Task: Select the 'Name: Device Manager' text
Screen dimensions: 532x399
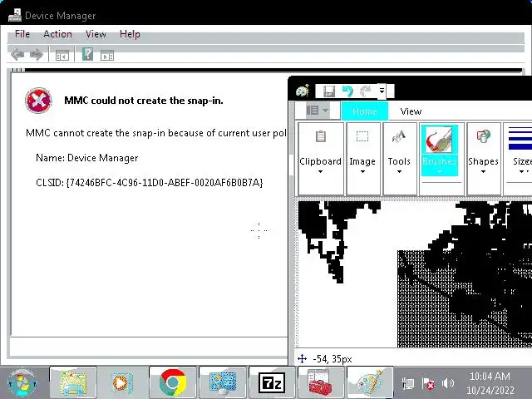Action: click(86, 158)
